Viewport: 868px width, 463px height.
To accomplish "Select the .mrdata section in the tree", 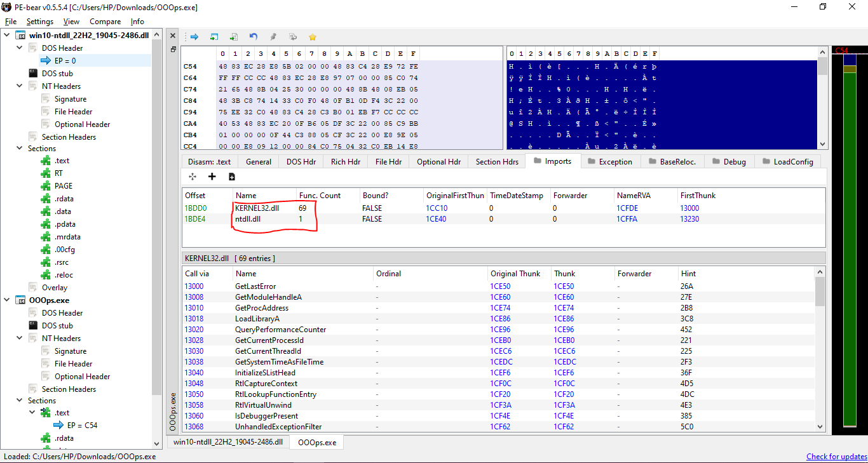I will click(67, 237).
